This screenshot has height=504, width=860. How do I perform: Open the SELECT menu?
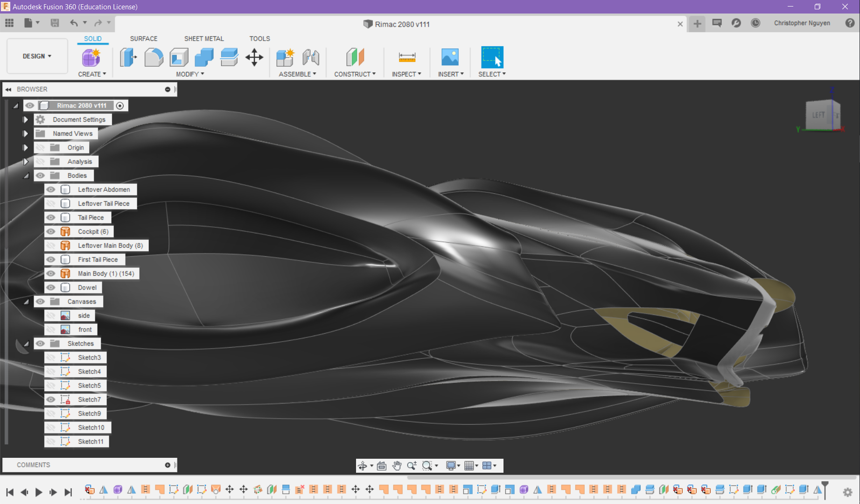[x=492, y=74]
